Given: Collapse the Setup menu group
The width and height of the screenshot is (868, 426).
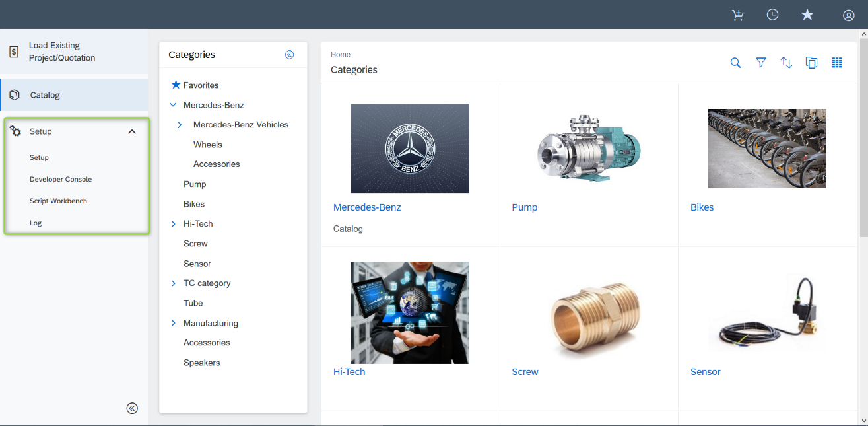Looking at the screenshot, I should pos(132,131).
